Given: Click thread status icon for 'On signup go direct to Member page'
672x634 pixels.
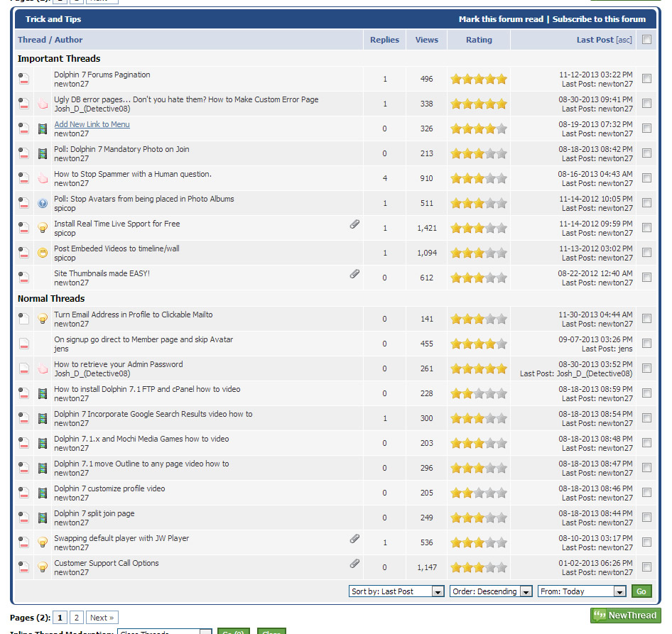Looking at the screenshot, I should pyautogui.click(x=24, y=344).
